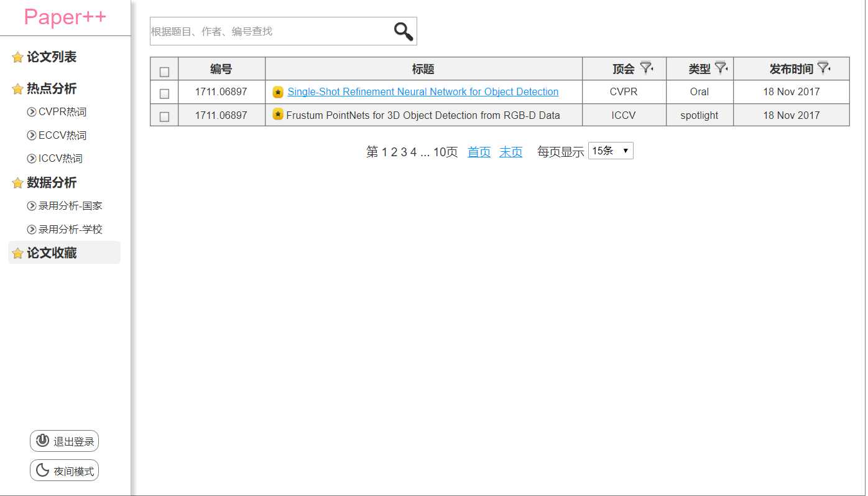The width and height of the screenshot is (868, 496).
Task: Click the 标题 column header
Action: [423, 70]
